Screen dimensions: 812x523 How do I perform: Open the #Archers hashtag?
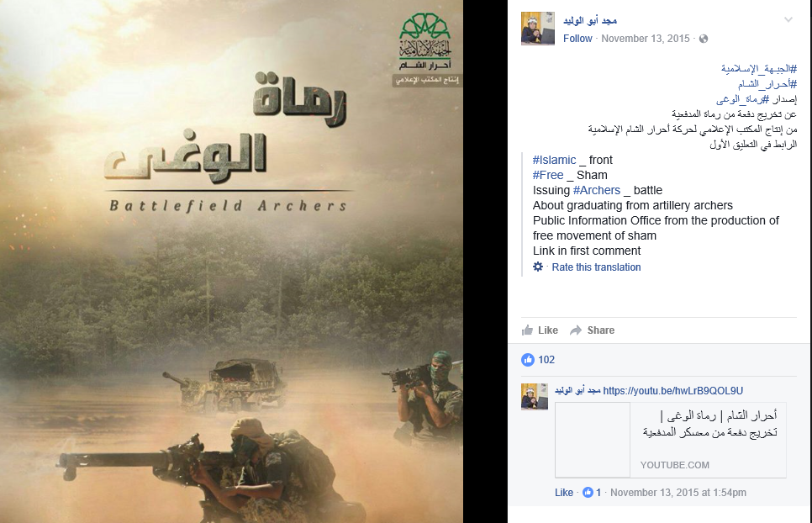(597, 190)
